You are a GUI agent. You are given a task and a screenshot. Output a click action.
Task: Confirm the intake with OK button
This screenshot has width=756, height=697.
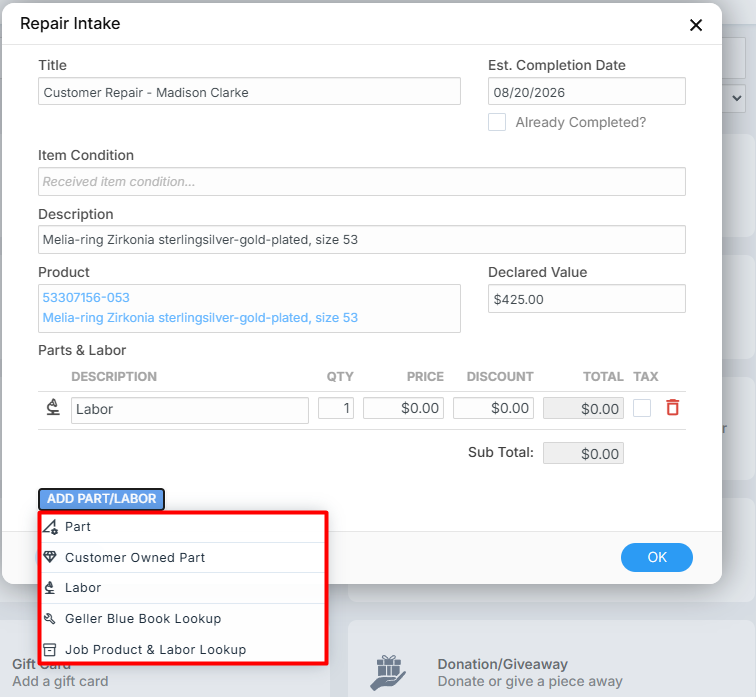[657, 557]
